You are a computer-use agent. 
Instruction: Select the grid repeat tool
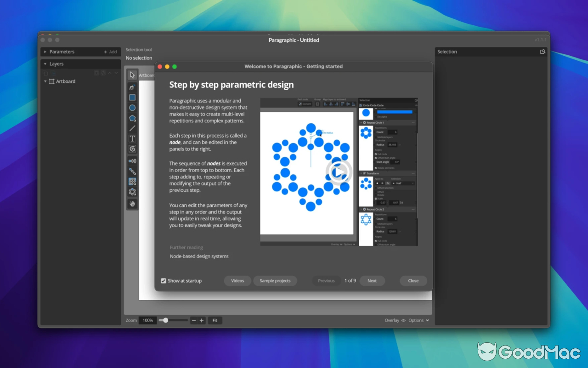(x=132, y=181)
